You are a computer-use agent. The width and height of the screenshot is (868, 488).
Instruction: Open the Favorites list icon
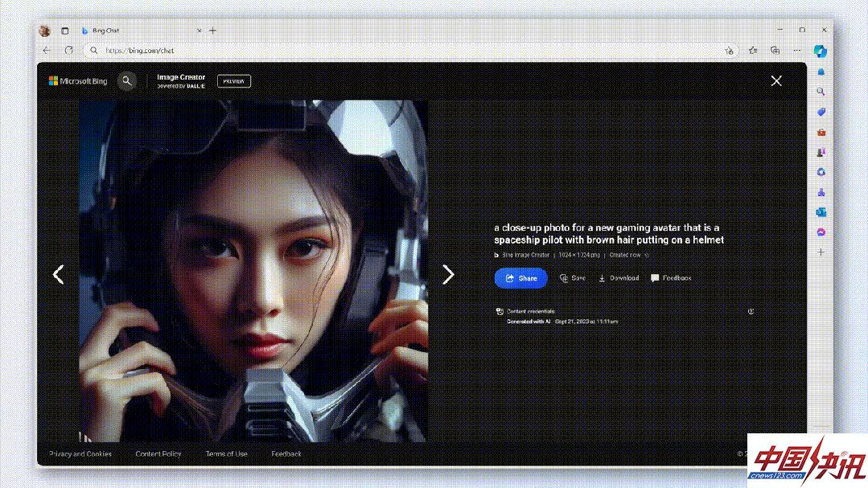tap(753, 51)
